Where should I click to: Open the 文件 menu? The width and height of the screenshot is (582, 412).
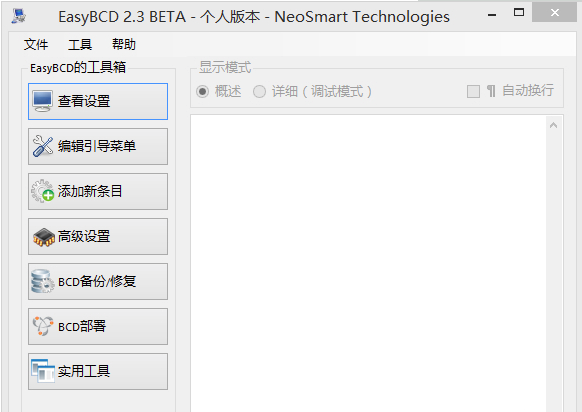pyautogui.click(x=36, y=45)
